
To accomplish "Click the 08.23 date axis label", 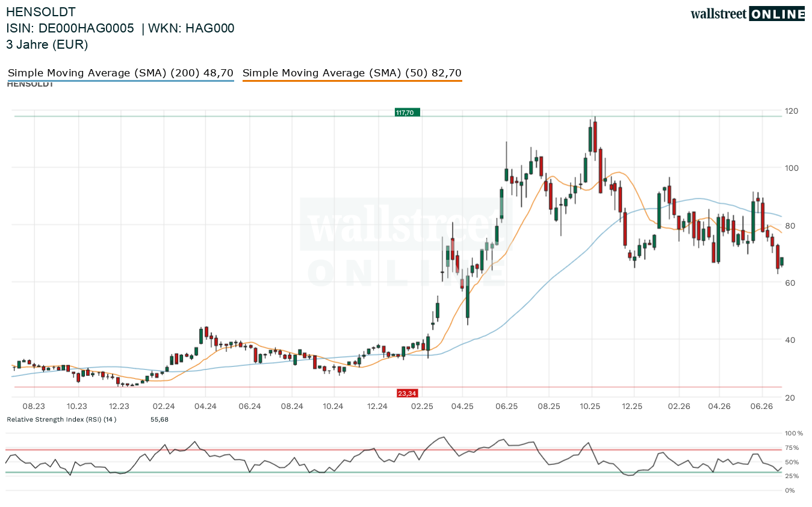I will coord(35,407).
